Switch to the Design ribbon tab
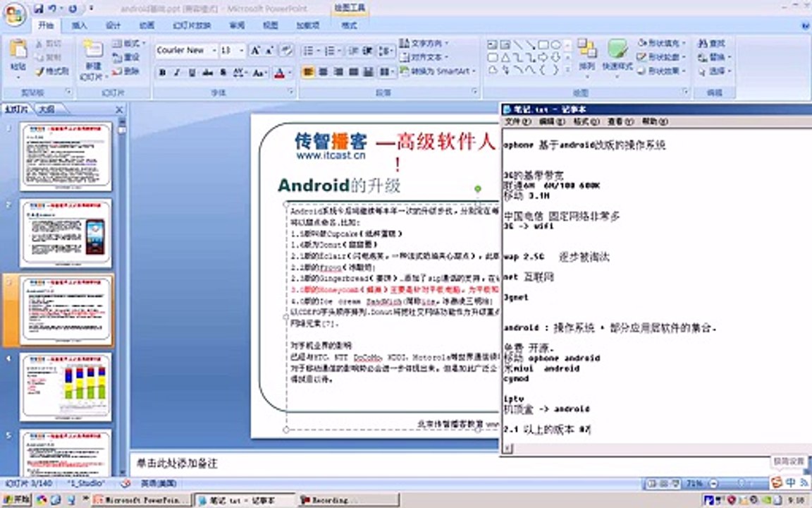 coord(113,25)
